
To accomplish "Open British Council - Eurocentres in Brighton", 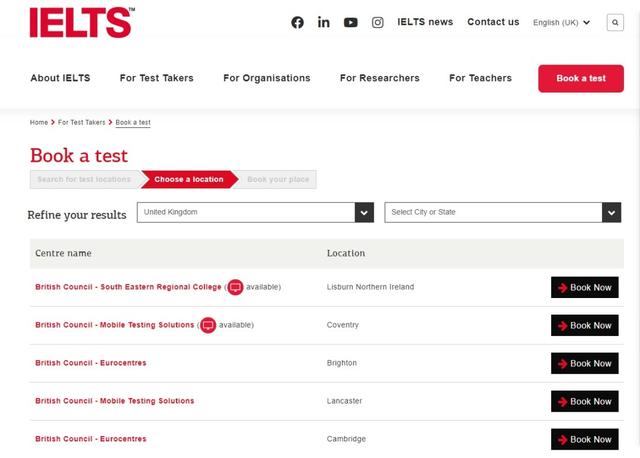I will click(x=91, y=363).
